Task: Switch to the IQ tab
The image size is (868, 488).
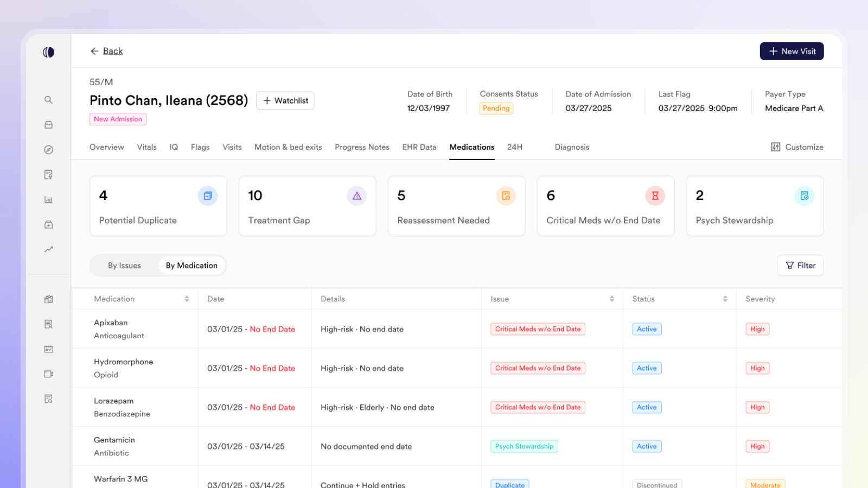Action: 174,147
